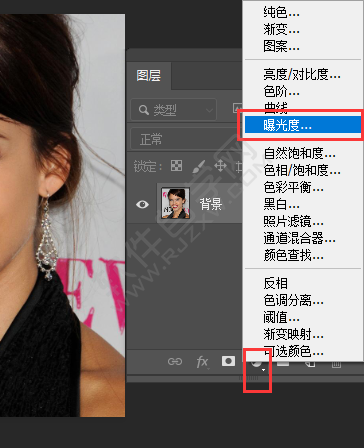The height and width of the screenshot is (448, 364).
Task: Select 亮度/对比度 menu entry
Action: point(302,74)
